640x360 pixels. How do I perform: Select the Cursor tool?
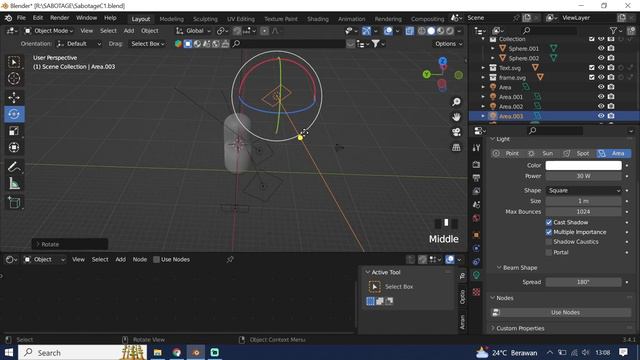tap(14, 78)
